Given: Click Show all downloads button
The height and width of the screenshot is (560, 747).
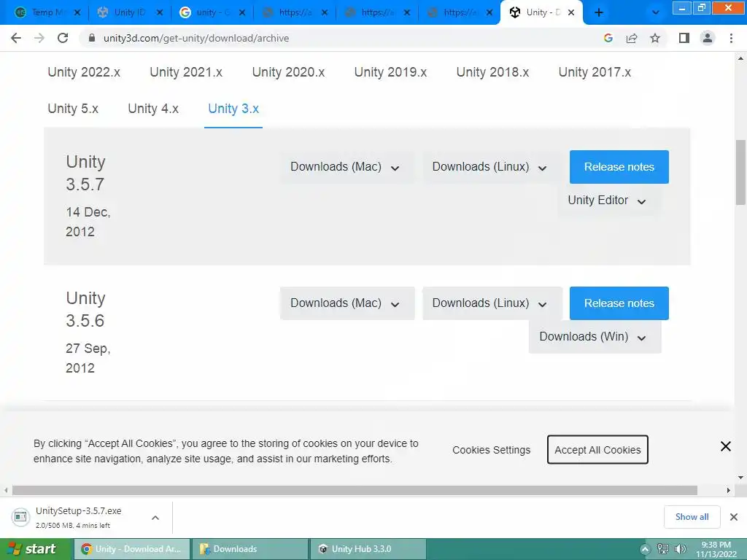Looking at the screenshot, I should (692, 517).
